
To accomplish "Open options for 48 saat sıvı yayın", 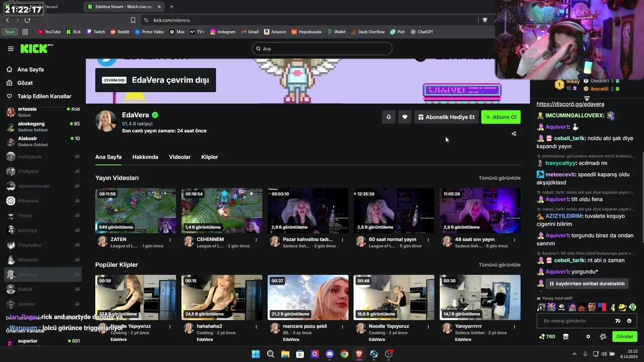I will coord(514,240).
